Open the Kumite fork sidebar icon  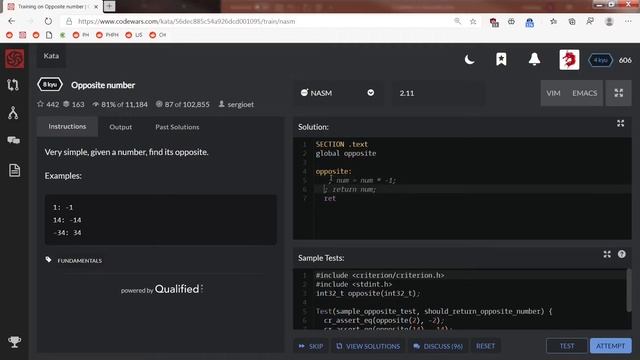[13, 113]
